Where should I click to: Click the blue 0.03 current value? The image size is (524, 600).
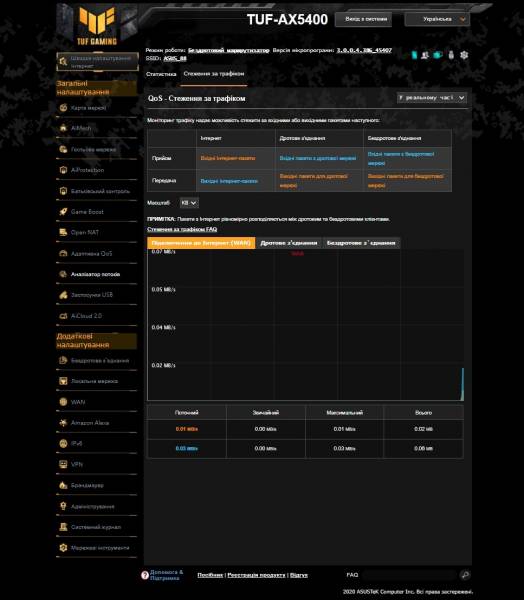(x=186, y=448)
